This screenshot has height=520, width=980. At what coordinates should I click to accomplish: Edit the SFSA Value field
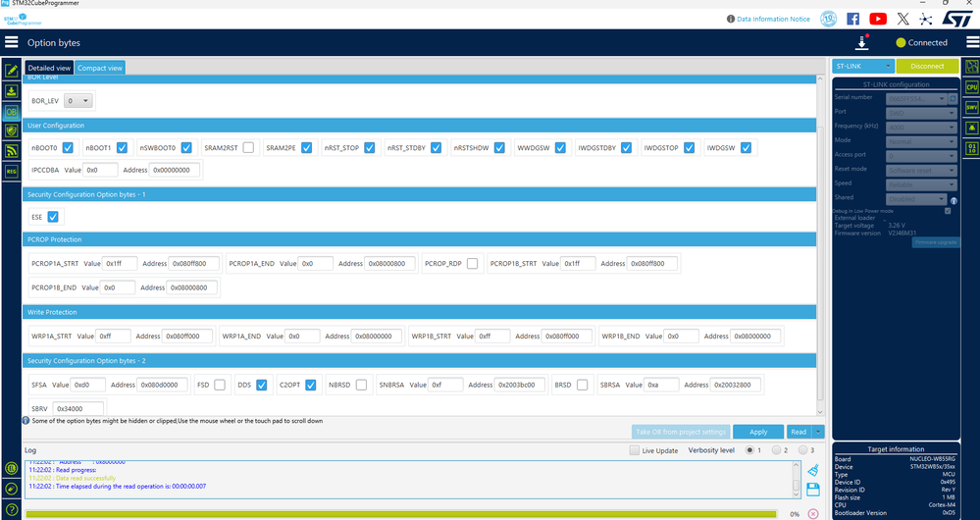pyautogui.click(x=88, y=385)
